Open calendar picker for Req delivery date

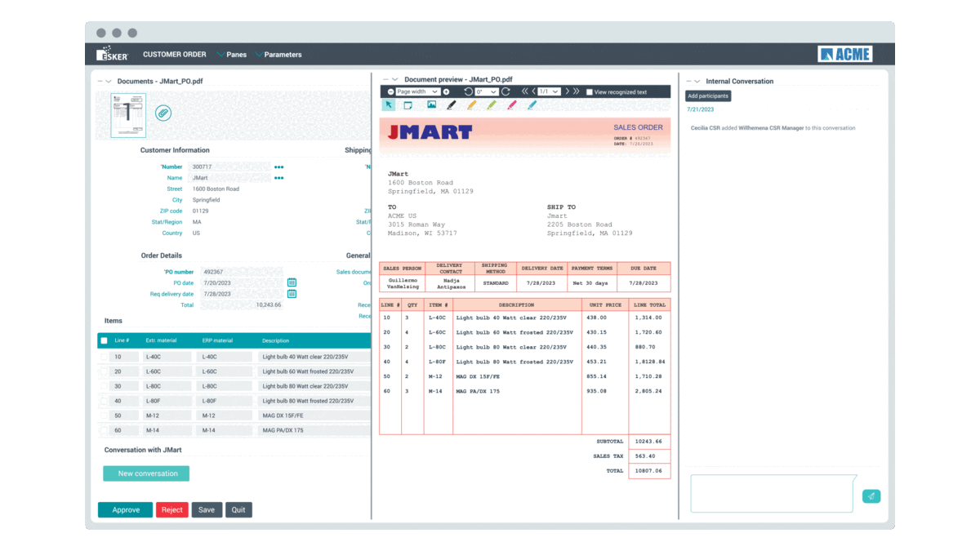pyautogui.click(x=292, y=294)
